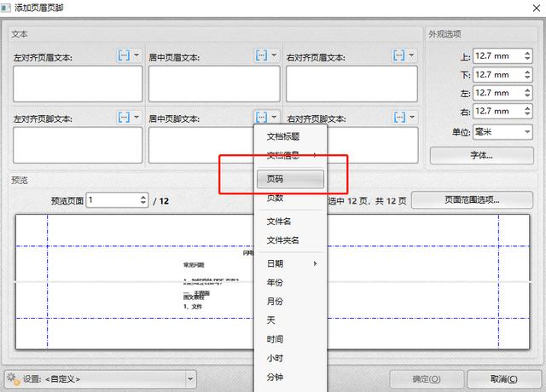Click insert-macro icon for left-aligned header text
Screen dimensions: 546x392
(124, 55)
